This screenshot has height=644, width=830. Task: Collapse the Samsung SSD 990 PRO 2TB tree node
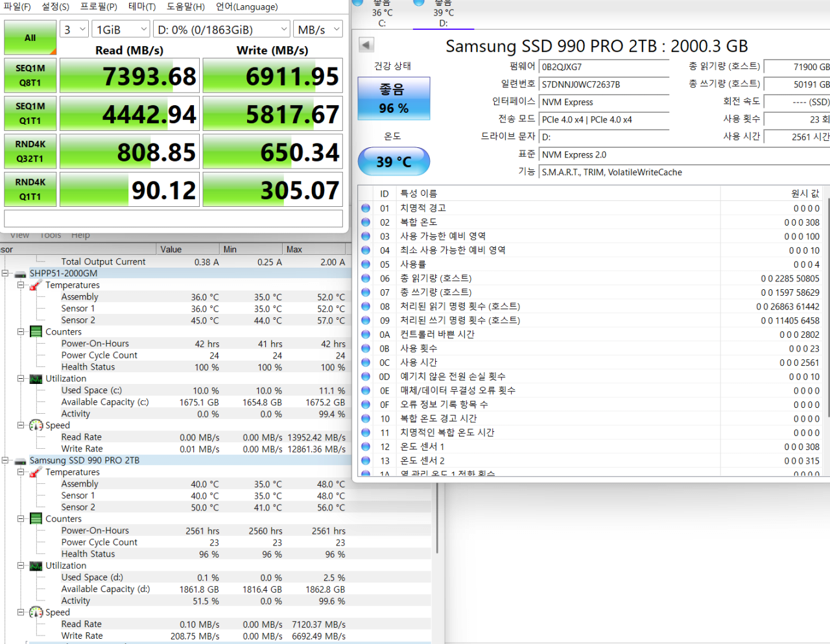(x=5, y=460)
